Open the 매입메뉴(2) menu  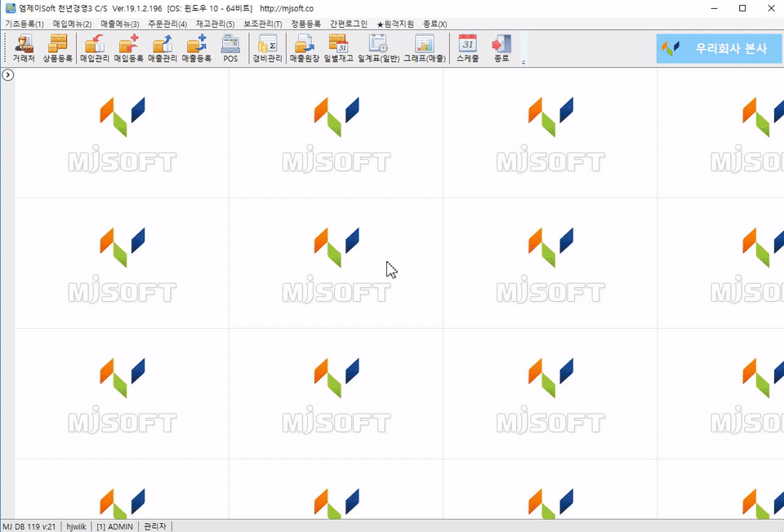[72, 24]
